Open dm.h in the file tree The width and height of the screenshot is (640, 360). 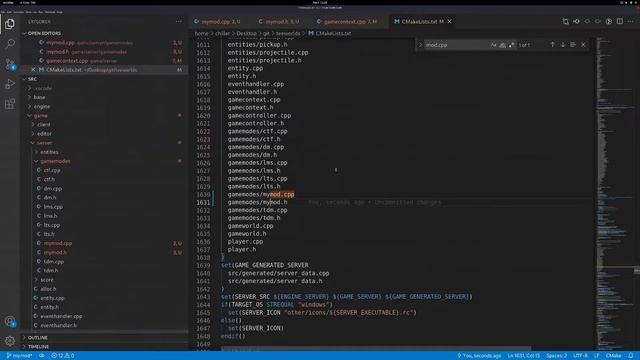coord(50,198)
